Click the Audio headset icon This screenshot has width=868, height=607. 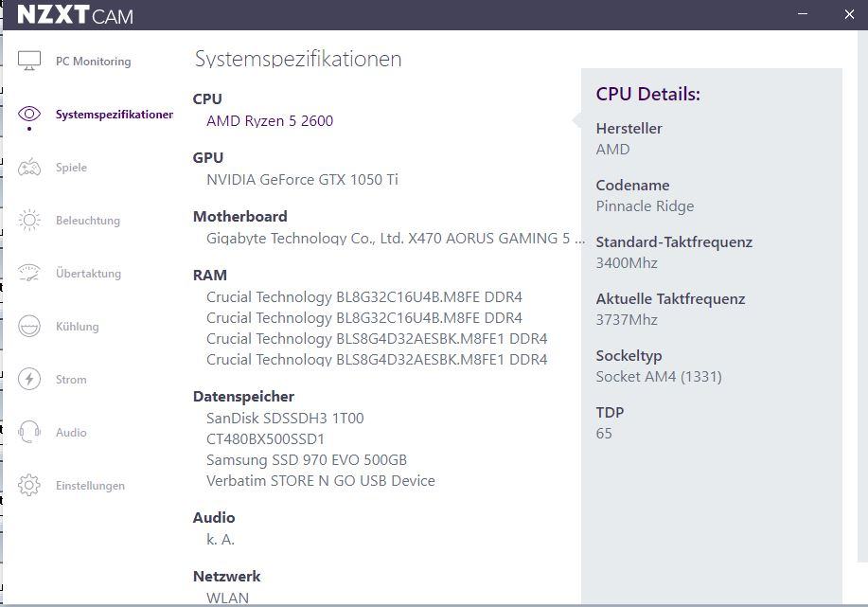(x=29, y=432)
